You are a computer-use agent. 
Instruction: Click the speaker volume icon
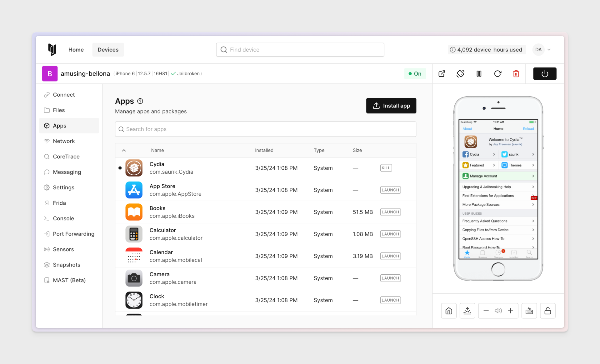pos(498,311)
